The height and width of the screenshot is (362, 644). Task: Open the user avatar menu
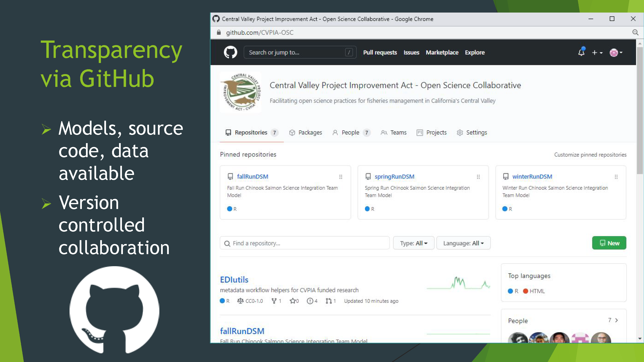coord(616,52)
